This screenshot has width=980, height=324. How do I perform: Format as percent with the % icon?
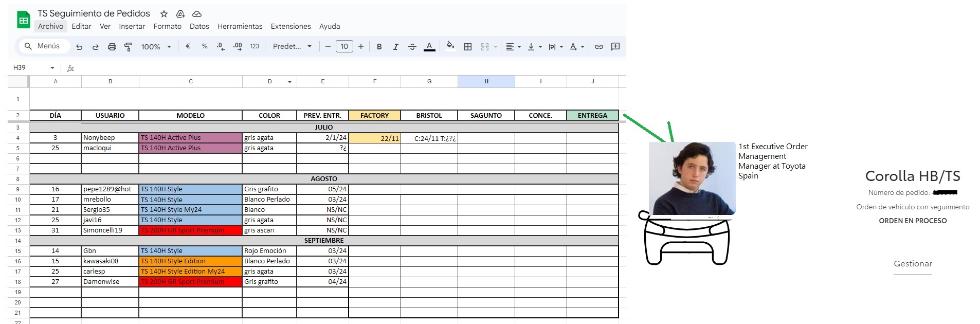click(205, 46)
